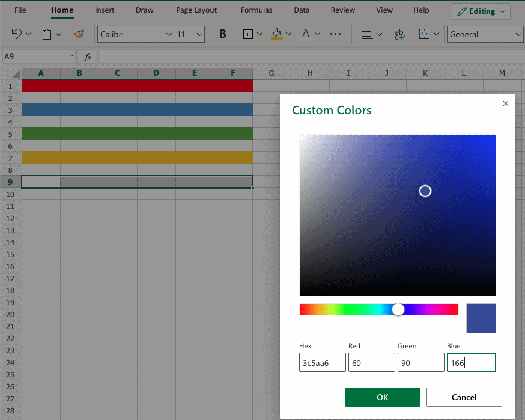Open the Editing mode dropdown
This screenshot has width=525, height=420.
tap(481, 11)
